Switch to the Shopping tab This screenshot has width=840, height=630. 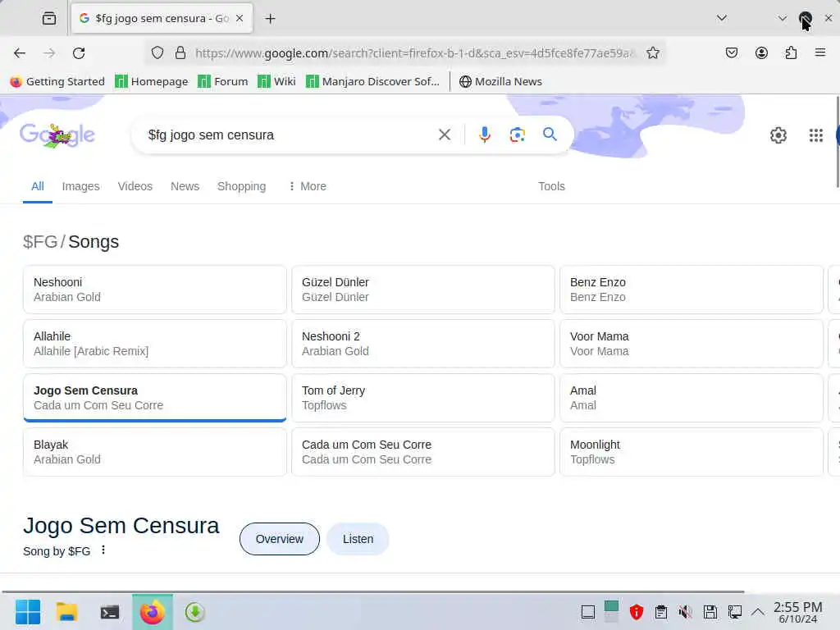tap(242, 186)
